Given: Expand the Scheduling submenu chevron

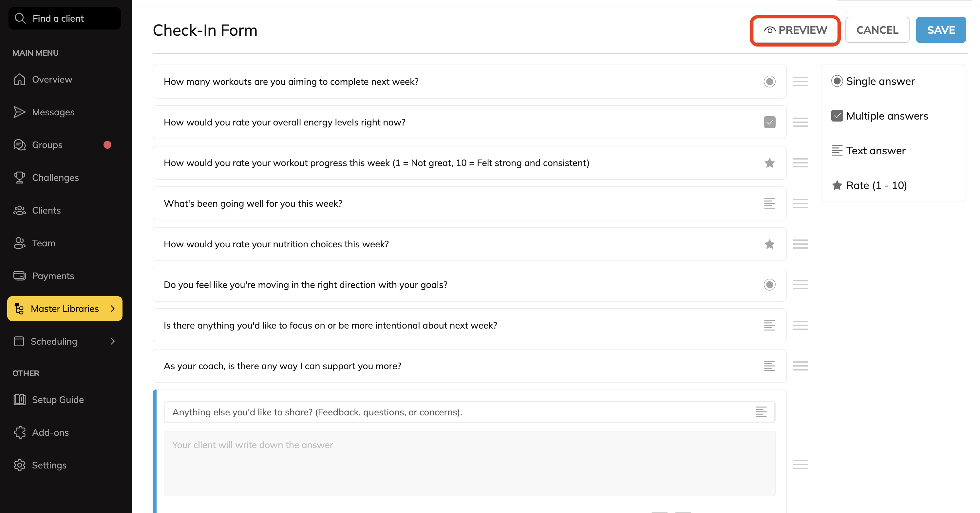Looking at the screenshot, I should tap(113, 341).
